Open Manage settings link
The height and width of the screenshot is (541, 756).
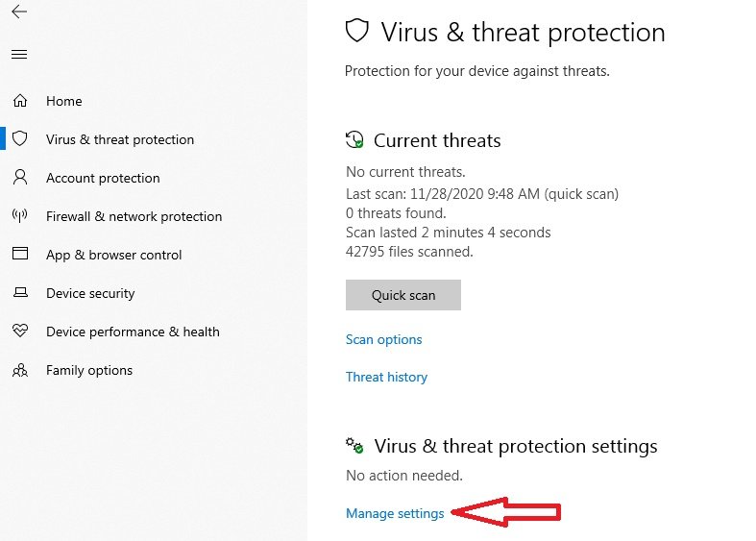coord(395,513)
